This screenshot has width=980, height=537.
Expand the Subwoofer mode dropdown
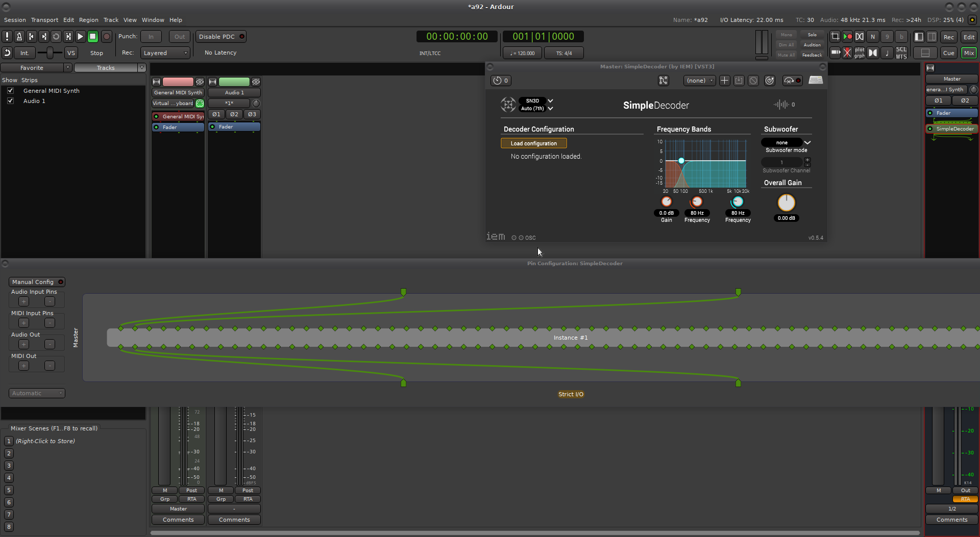click(807, 143)
